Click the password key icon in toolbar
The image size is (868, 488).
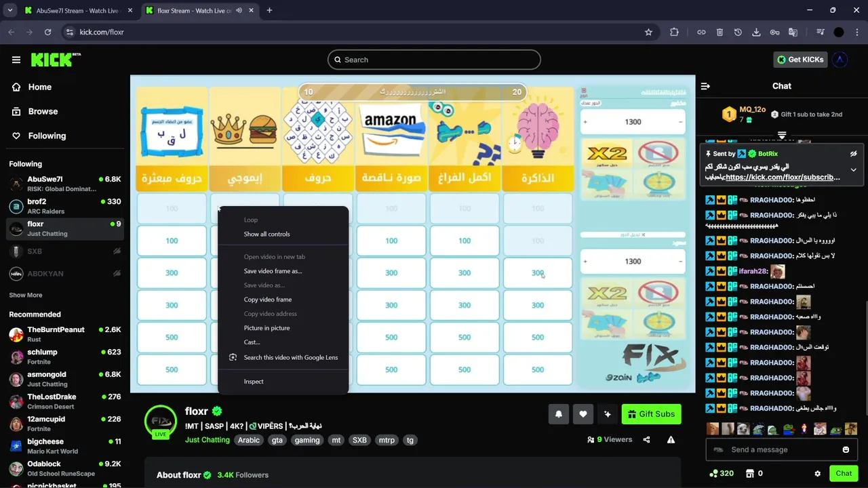point(774,32)
